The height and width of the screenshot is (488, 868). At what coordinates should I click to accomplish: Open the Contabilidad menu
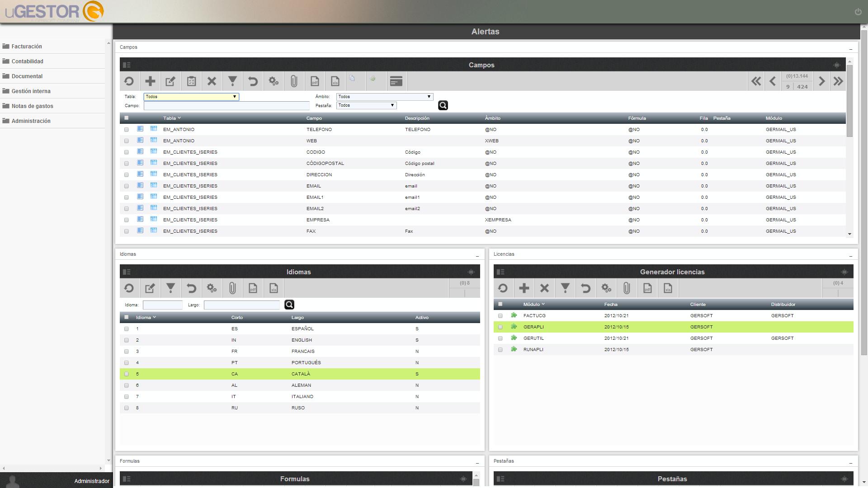(x=28, y=61)
